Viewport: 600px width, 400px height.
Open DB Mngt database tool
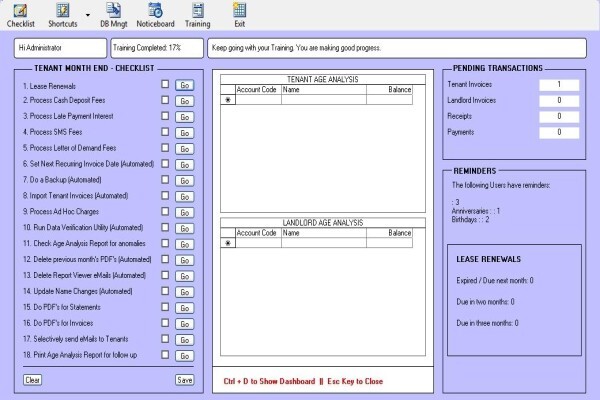114,15
